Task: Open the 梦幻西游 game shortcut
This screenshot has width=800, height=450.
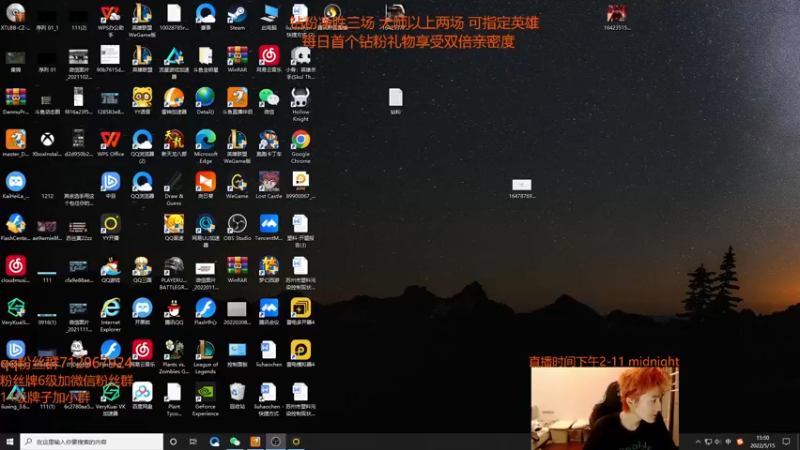Action: coord(269,269)
